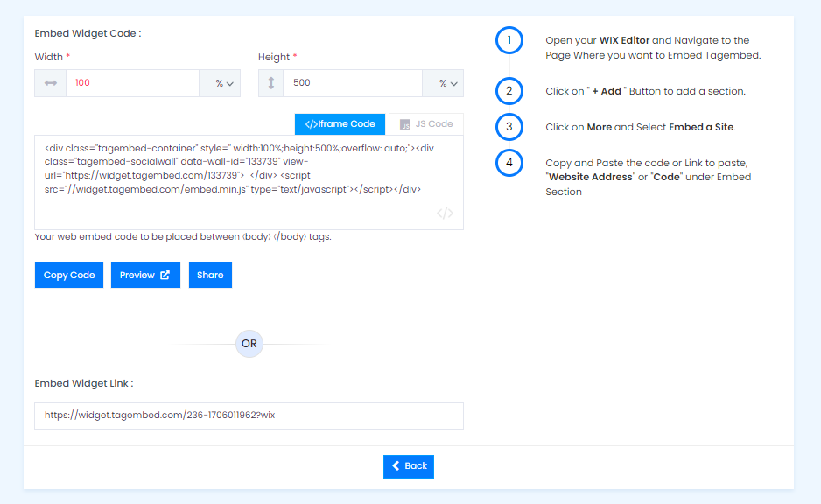Switch to the JS Code tab

[x=426, y=124]
